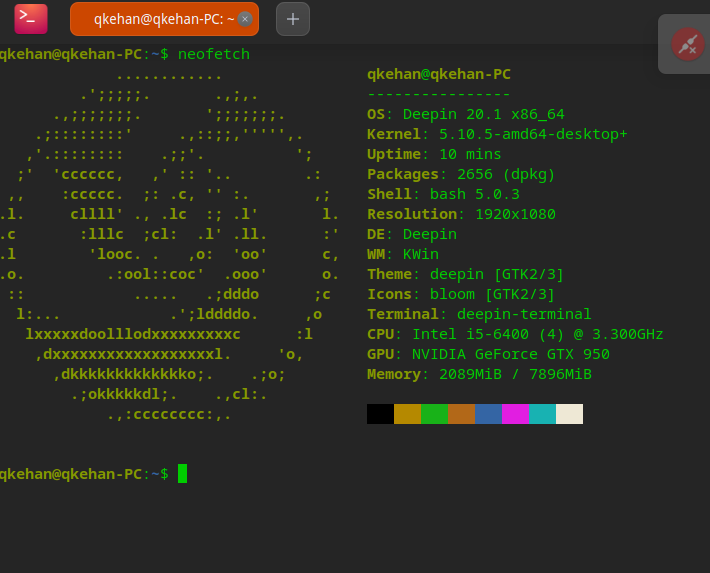Click the CPU line Intel i5-6400
This screenshot has height=573, width=710.
515,334
